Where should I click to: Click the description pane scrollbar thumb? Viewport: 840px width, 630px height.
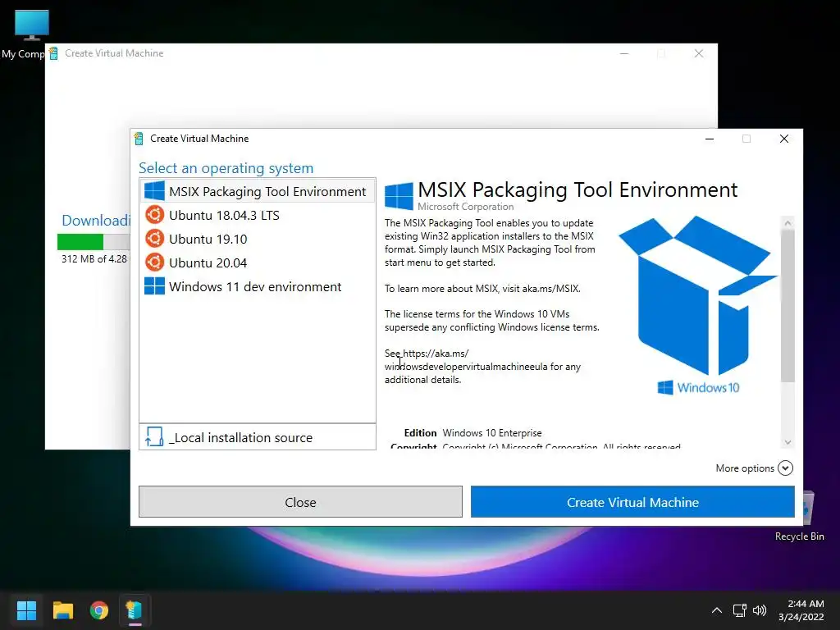click(787, 306)
